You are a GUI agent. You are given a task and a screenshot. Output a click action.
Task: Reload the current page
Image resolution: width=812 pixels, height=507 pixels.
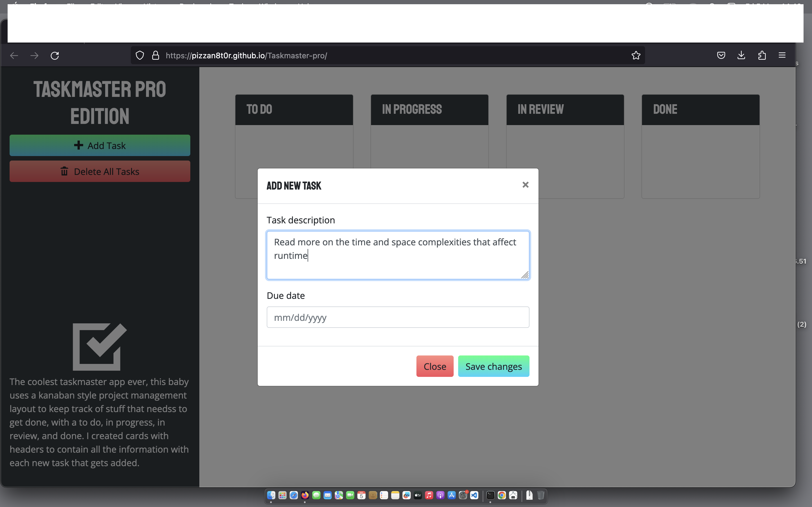[x=55, y=55]
